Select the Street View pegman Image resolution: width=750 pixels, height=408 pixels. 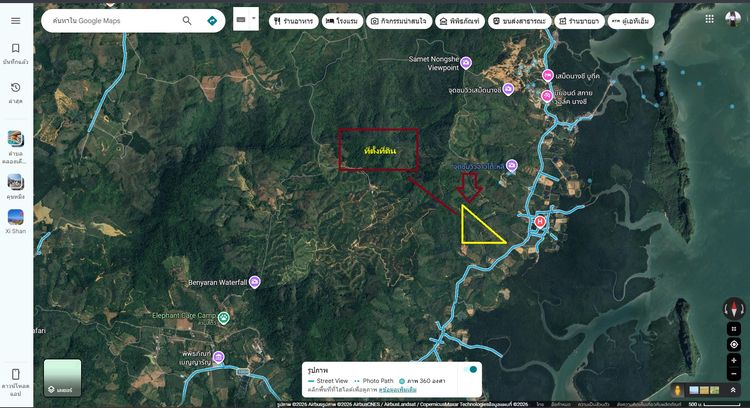677,390
